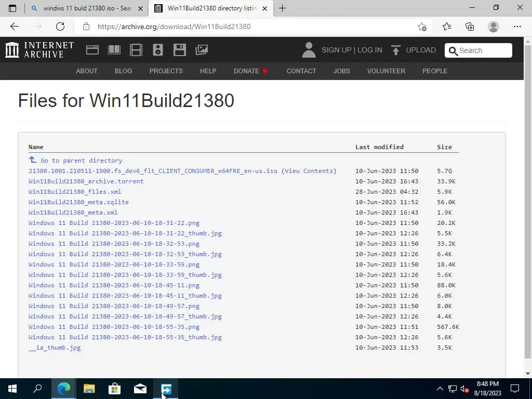532x399 pixels.
Task: Open Win11Build21380_meta.xml
Action: (x=73, y=212)
